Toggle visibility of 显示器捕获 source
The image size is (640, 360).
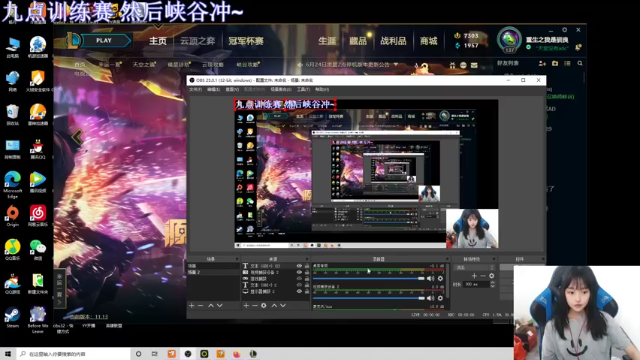coord(299,291)
